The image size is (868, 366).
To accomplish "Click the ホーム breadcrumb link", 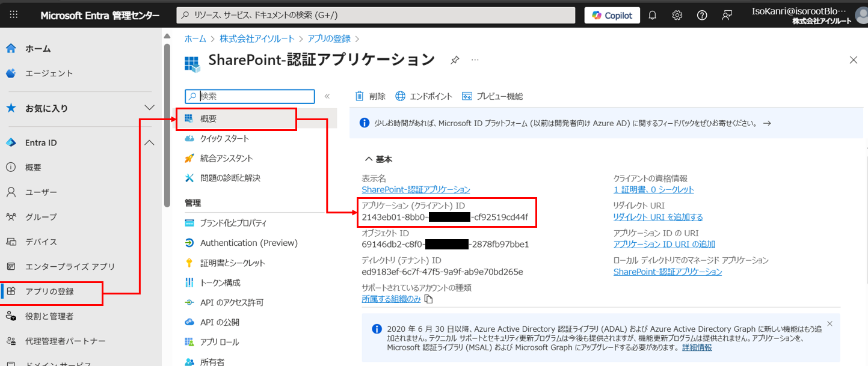I will (x=195, y=38).
